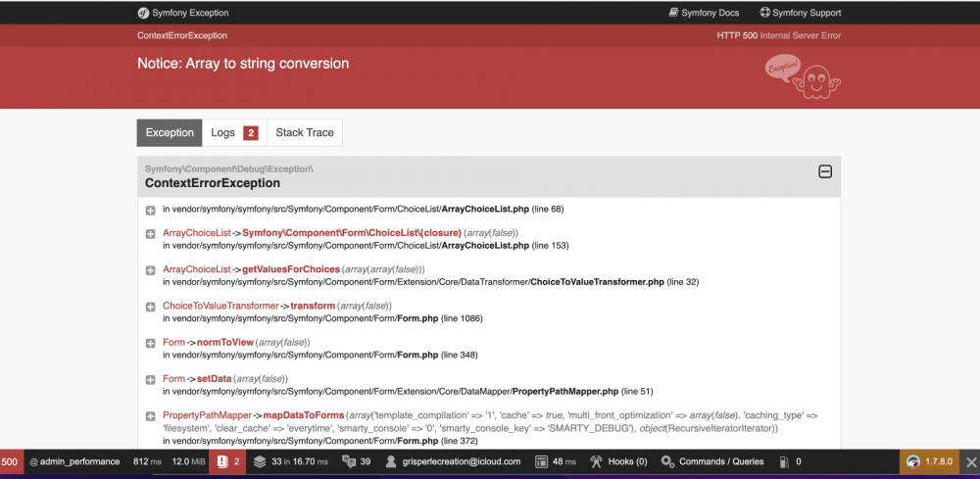Click the HTTP 500 Internal Server Error text
Viewport: 980px width, 479px height.
click(x=779, y=35)
